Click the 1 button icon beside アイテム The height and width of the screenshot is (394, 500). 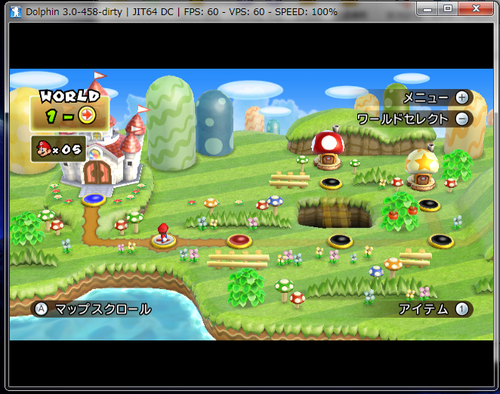point(462,309)
